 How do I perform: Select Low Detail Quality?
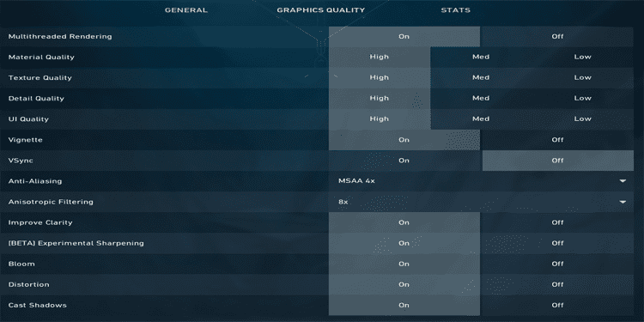[x=582, y=98]
